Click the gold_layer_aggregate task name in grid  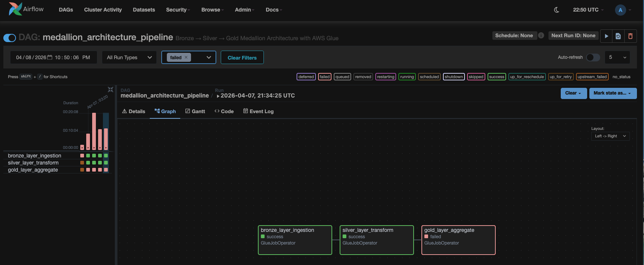pos(33,170)
